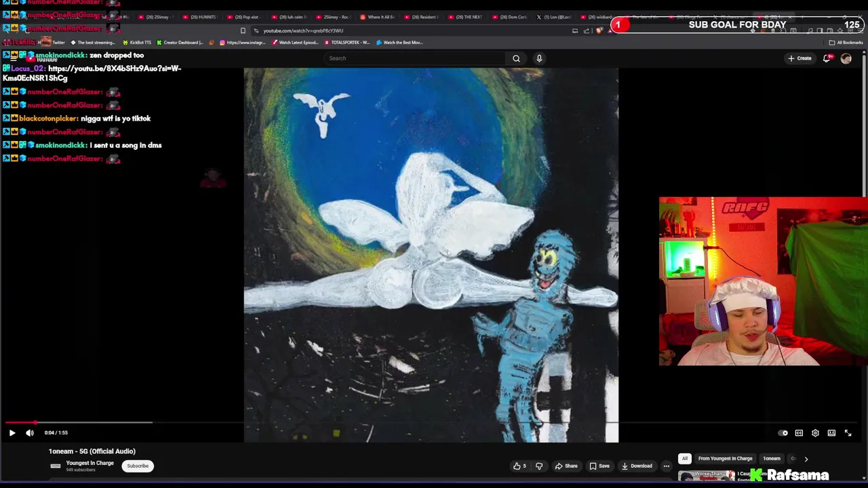
Task: Dislike the video with thumbs down
Action: pos(539,466)
